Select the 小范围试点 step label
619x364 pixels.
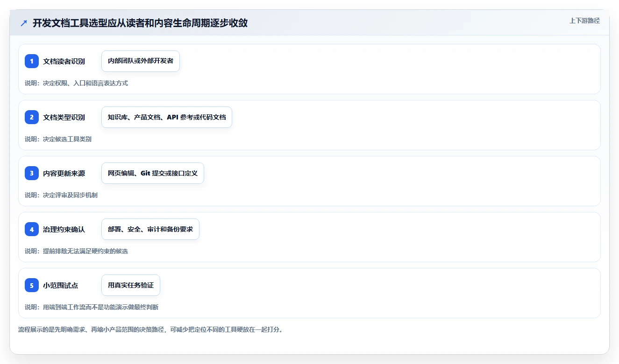pos(61,285)
